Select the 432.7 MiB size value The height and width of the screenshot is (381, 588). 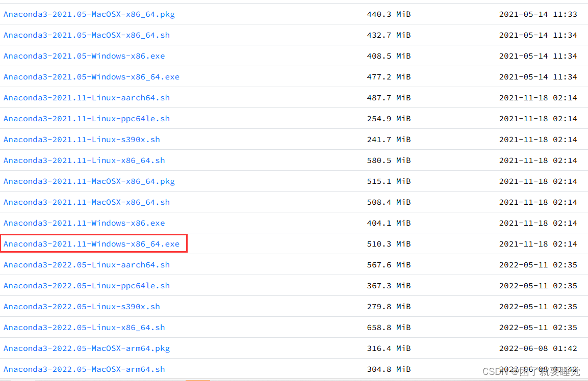(389, 35)
